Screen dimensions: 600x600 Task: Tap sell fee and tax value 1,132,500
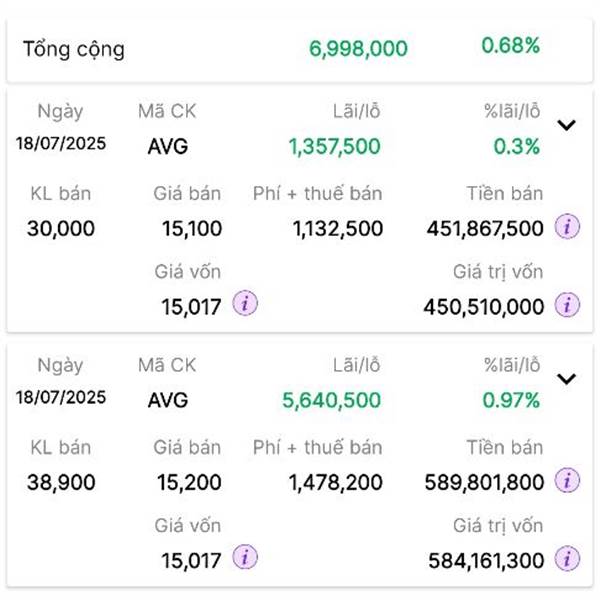click(x=337, y=229)
